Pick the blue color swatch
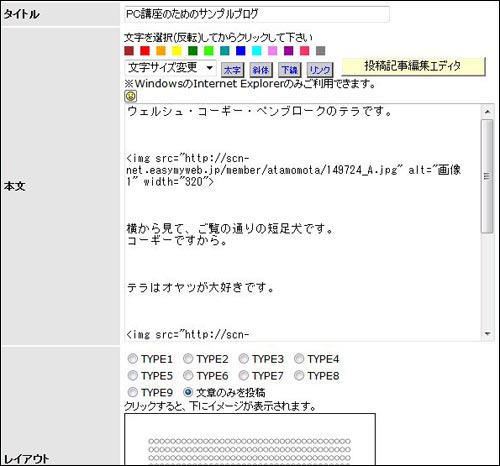 [241, 51]
